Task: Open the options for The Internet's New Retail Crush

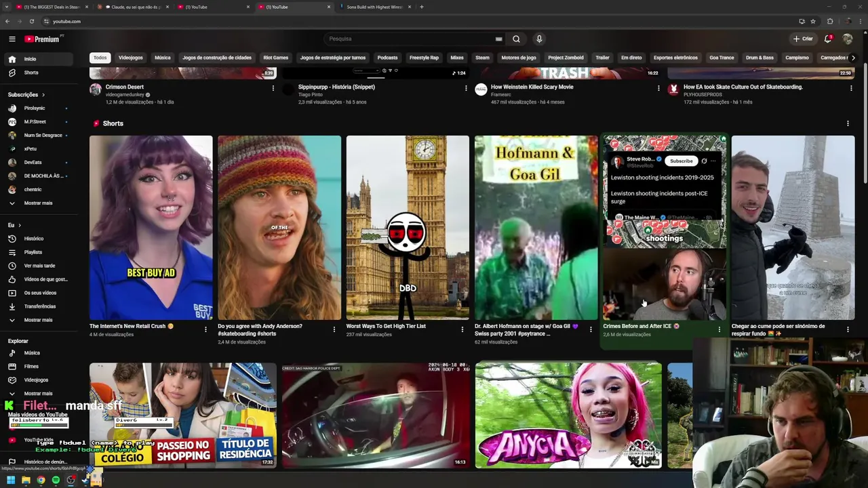Action: click(205, 329)
